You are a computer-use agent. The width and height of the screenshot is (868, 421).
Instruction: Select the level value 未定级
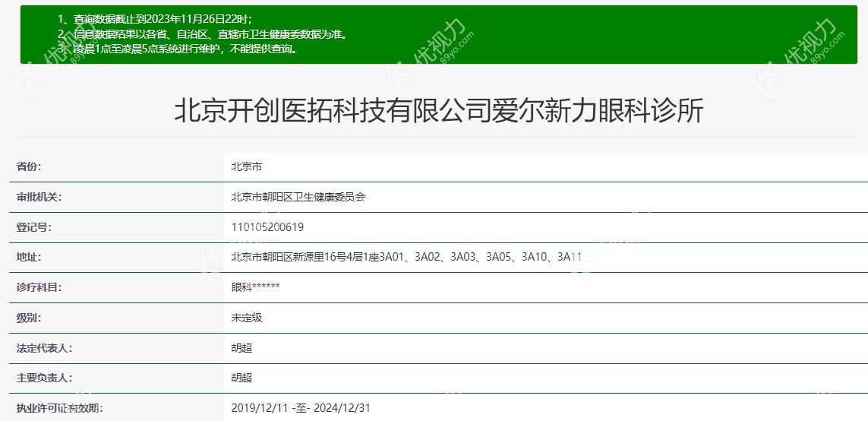click(x=246, y=318)
